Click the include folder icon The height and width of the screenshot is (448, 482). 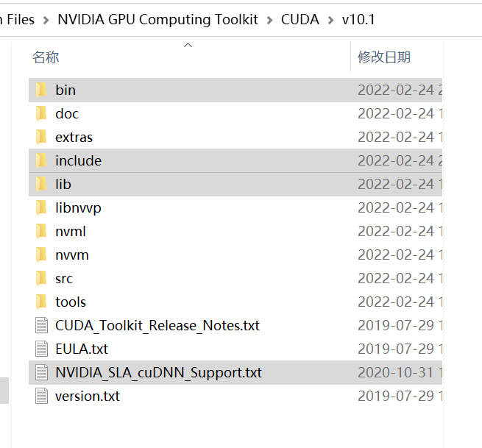pyautogui.click(x=42, y=161)
